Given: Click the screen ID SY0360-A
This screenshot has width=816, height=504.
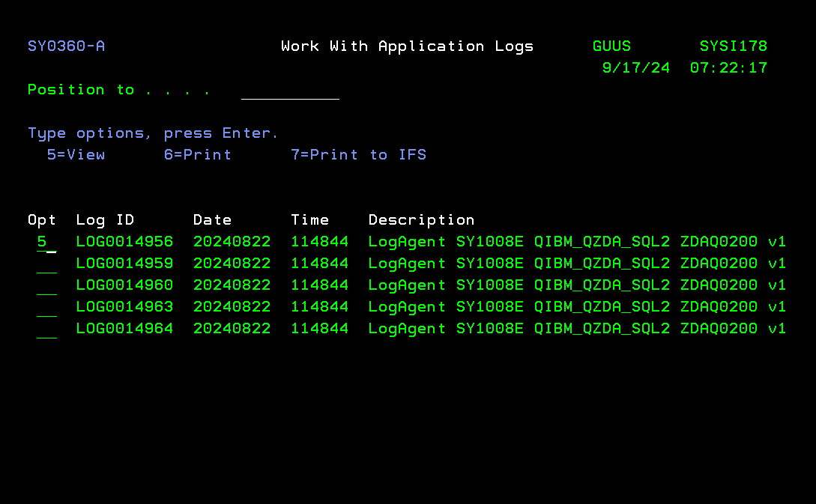Looking at the screenshot, I should [x=66, y=46].
